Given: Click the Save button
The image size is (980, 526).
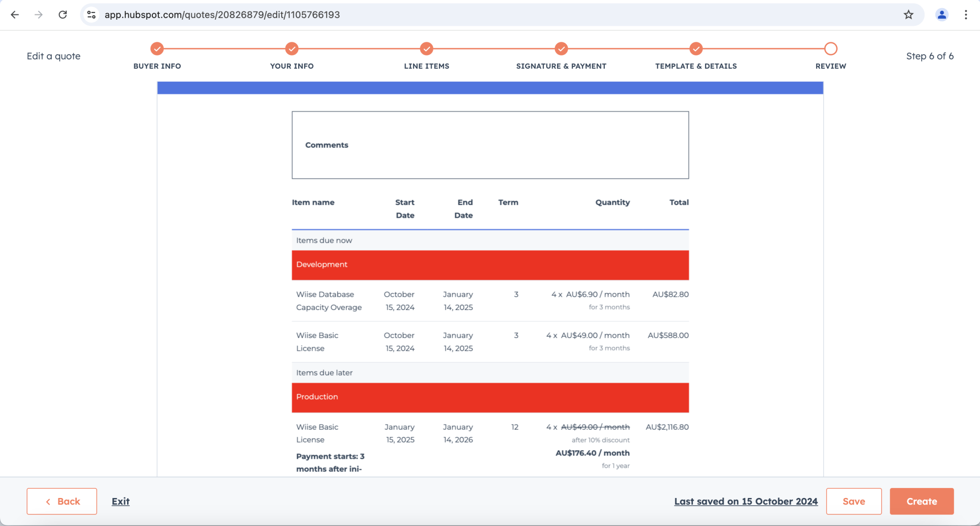Looking at the screenshot, I should coord(854,501).
